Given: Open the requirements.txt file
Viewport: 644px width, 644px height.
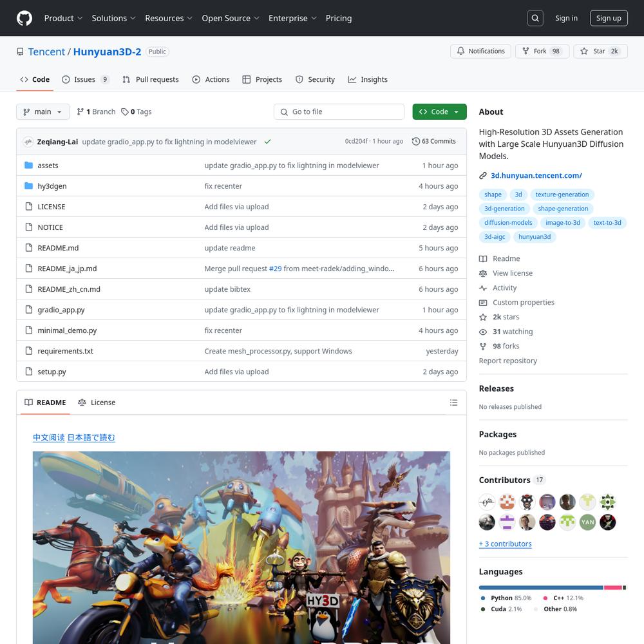Looking at the screenshot, I should tap(65, 351).
